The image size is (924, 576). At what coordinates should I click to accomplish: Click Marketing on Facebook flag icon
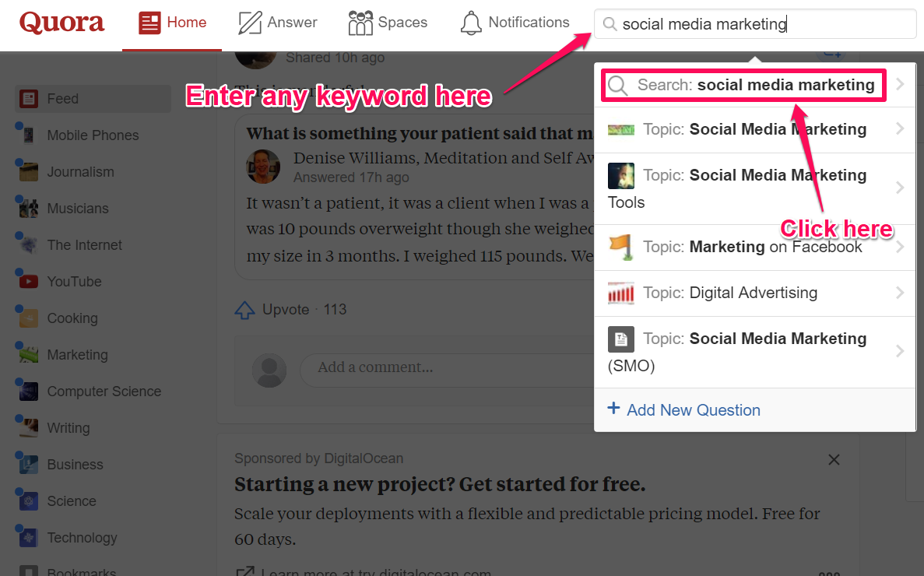tap(621, 247)
